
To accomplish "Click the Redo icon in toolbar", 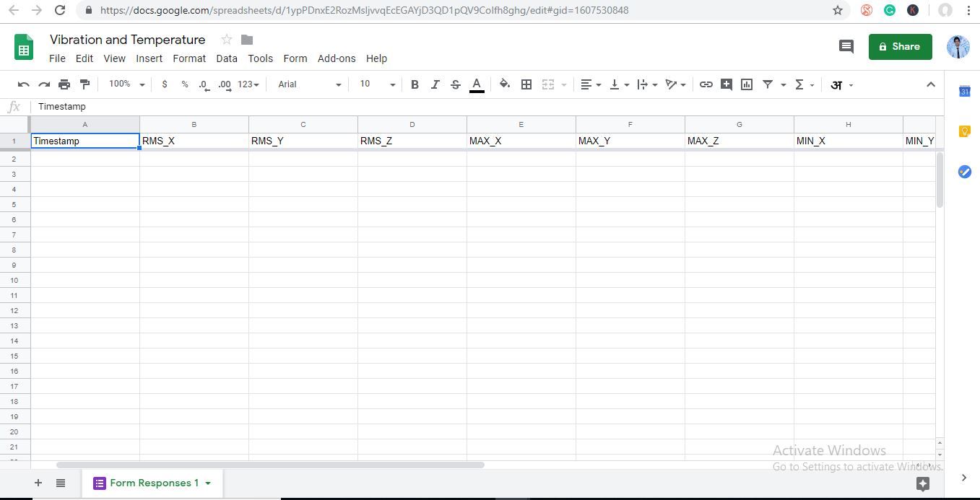I will (44, 84).
